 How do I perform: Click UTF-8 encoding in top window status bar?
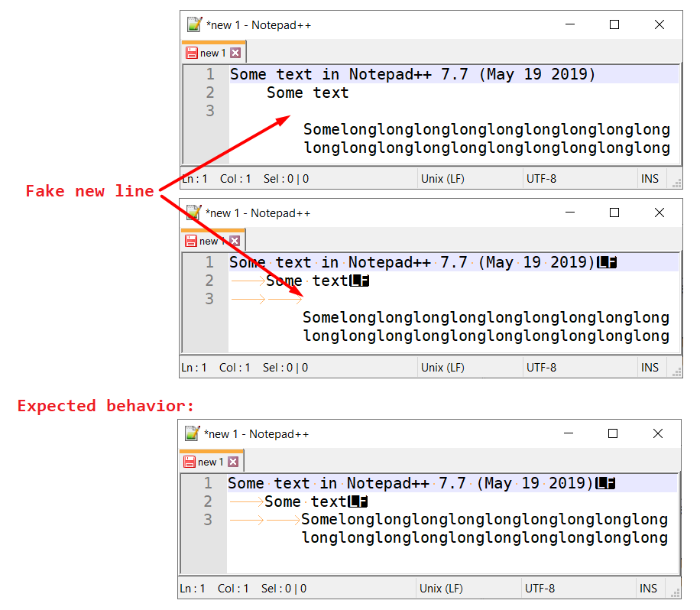click(x=541, y=179)
